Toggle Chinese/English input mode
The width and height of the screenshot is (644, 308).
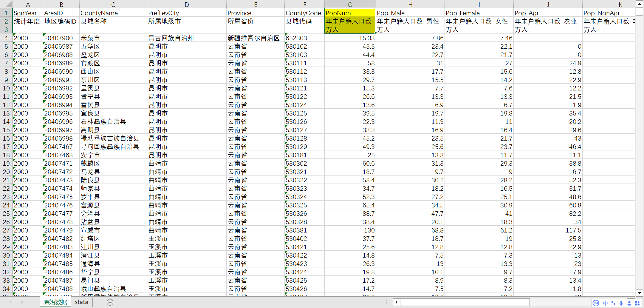pos(605,303)
